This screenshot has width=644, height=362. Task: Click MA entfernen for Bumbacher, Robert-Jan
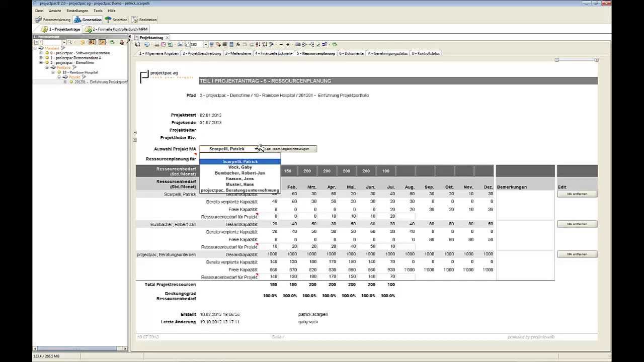577,224
